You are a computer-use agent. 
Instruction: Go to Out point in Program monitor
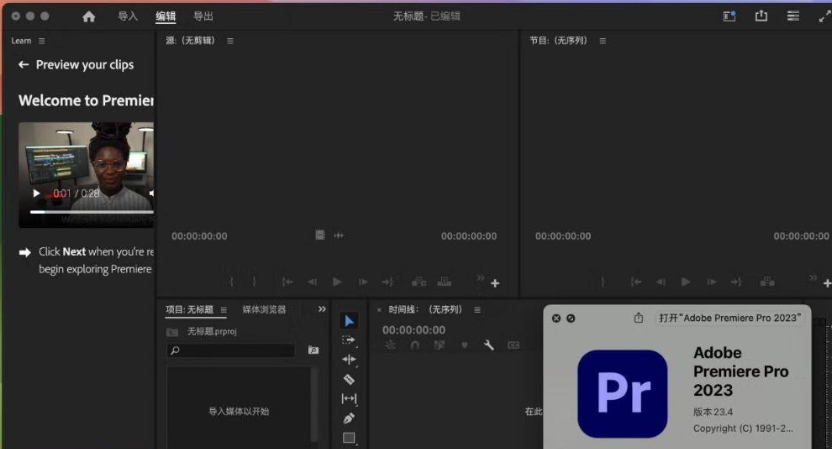[x=736, y=282]
